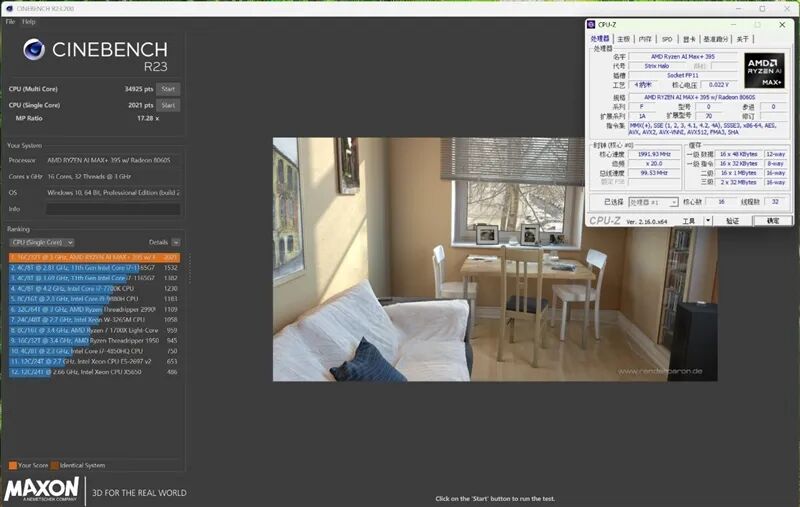Click the Cinebench logo sphere icon
Viewport: 800px width, 507px height.
tap(34, 49)
